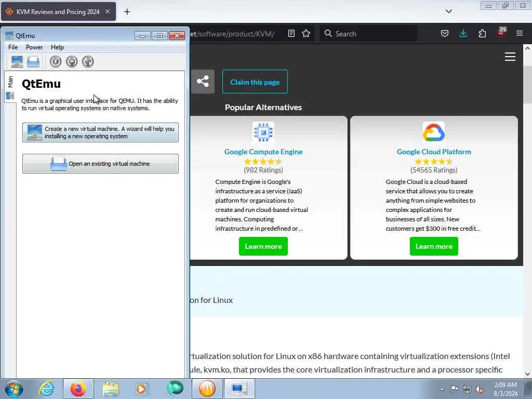The height and width of the screenshot is (399, 532).
Task: Click the page scrollbar down arrow
Action: pos(528,374)
